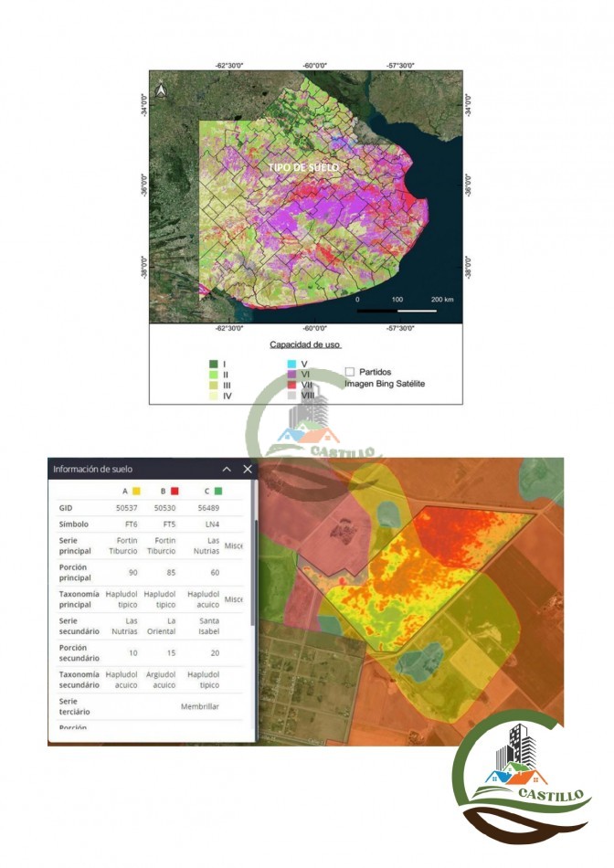
Task: Click the Partidos empty box legend symbol
Action: click(350, 372)
